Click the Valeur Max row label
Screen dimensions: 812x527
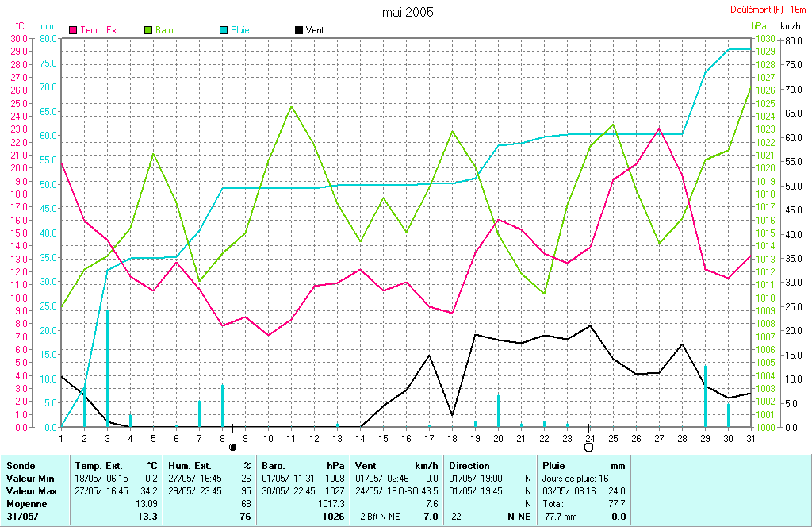pyautogui.click(x=31, y=491)
